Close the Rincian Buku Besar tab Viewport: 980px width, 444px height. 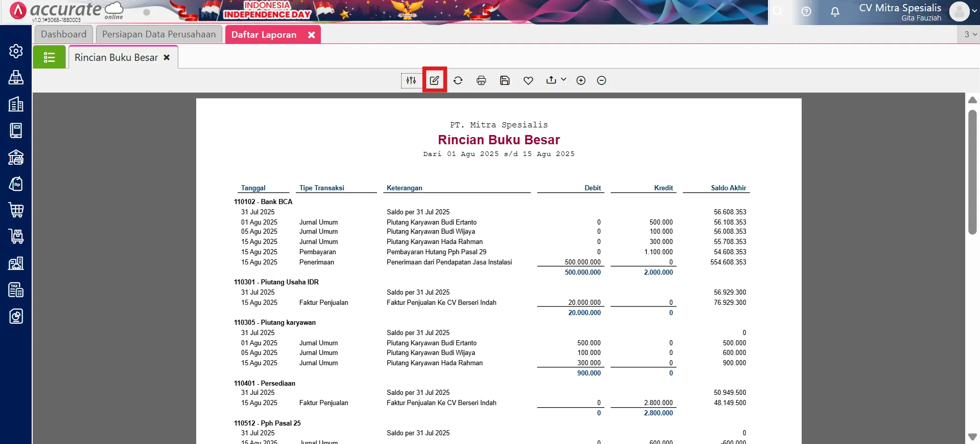[x=167, y=58]
